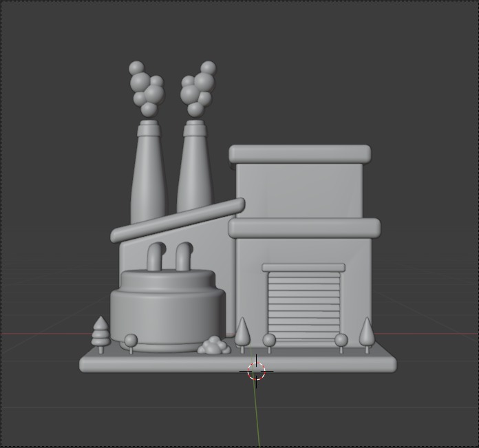
Task: Click the 3D cursor crosshair below the platform
Action: coord(256,371)
